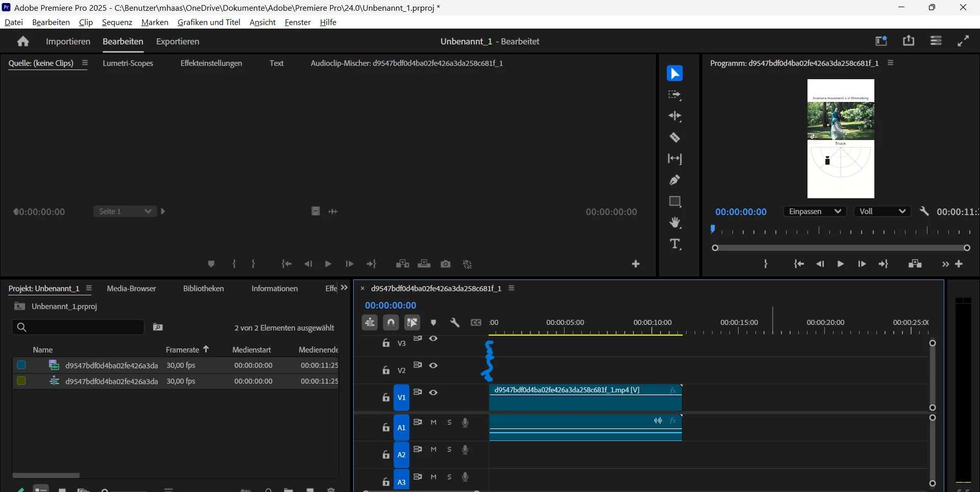The height and width of the screenshot is (492, 980).
Task: Click the blue label swatch of the first clip
Action: click(21, 365)
